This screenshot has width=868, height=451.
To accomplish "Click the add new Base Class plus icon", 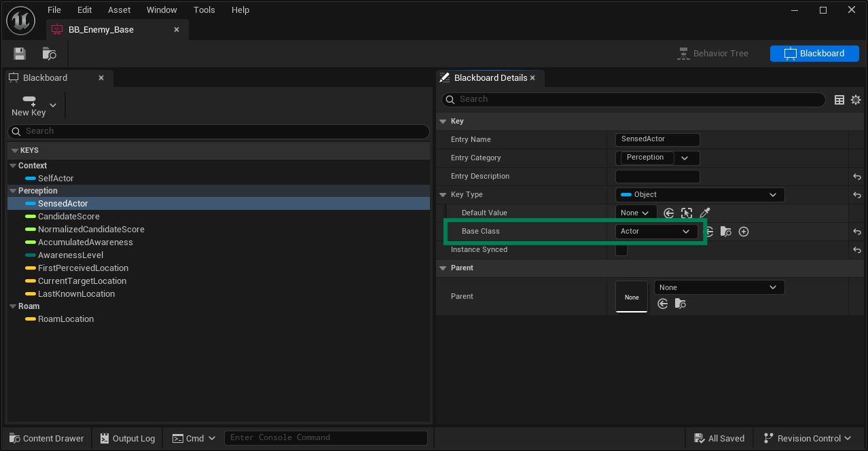I will tap(744, 232).
